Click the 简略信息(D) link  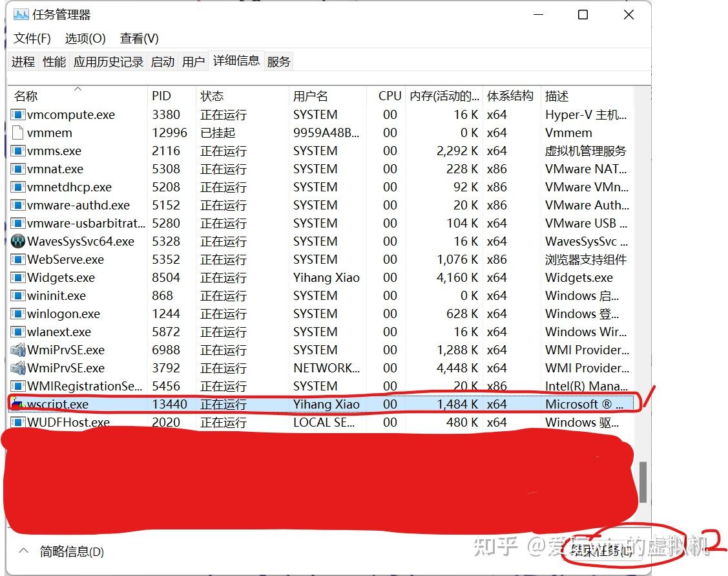(72, 551)
